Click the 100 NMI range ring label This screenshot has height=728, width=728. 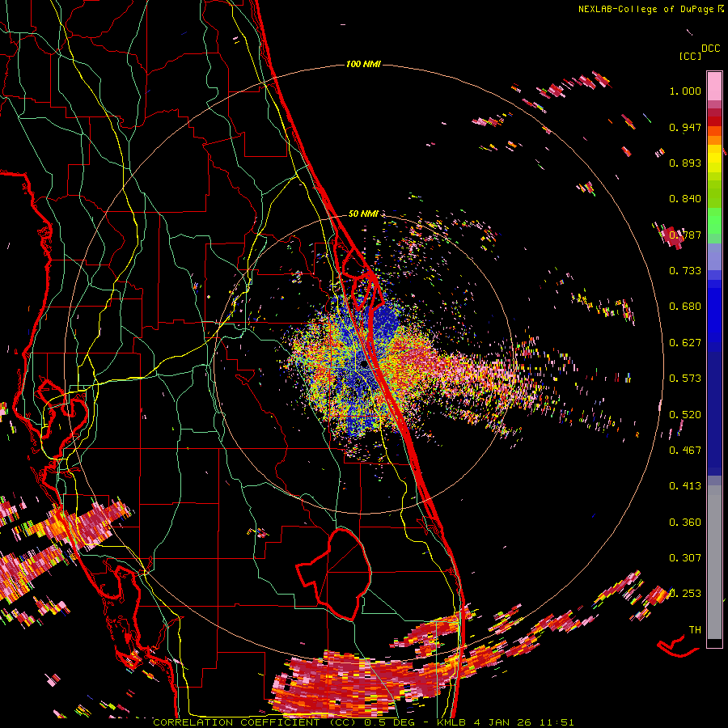click(x=363, y=64)
